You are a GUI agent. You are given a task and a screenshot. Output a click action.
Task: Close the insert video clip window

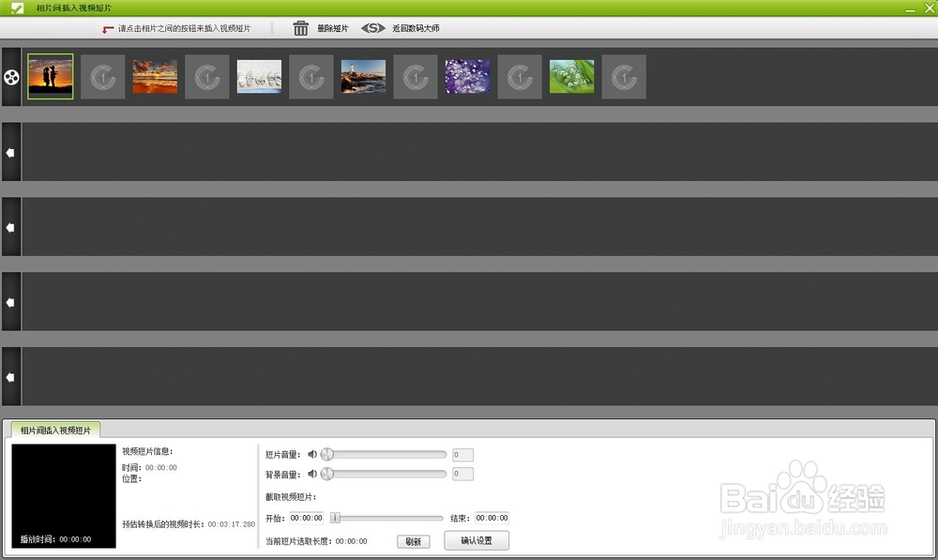click(929, 8)
